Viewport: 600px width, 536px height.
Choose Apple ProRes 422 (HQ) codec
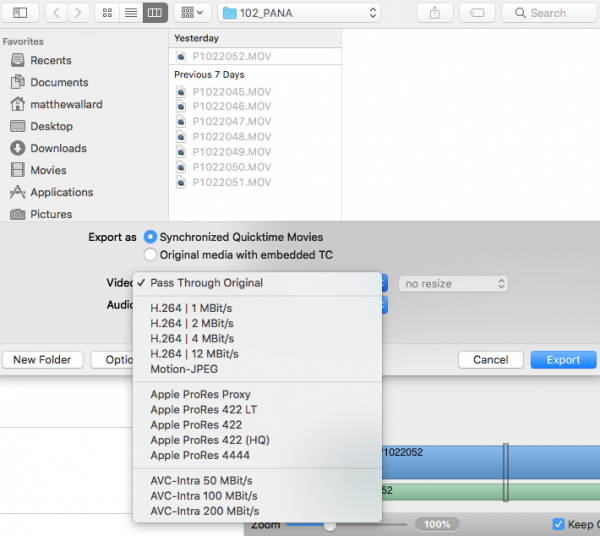point(210,440)
